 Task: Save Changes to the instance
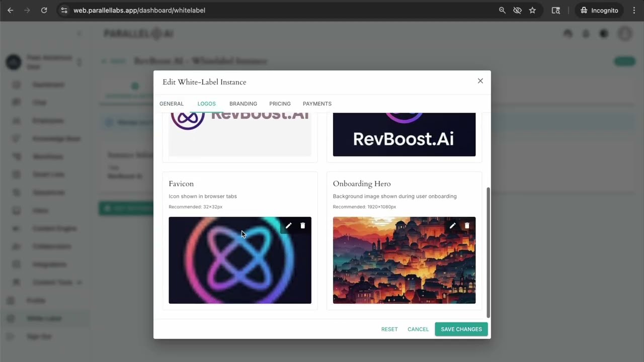pos(461,329)
